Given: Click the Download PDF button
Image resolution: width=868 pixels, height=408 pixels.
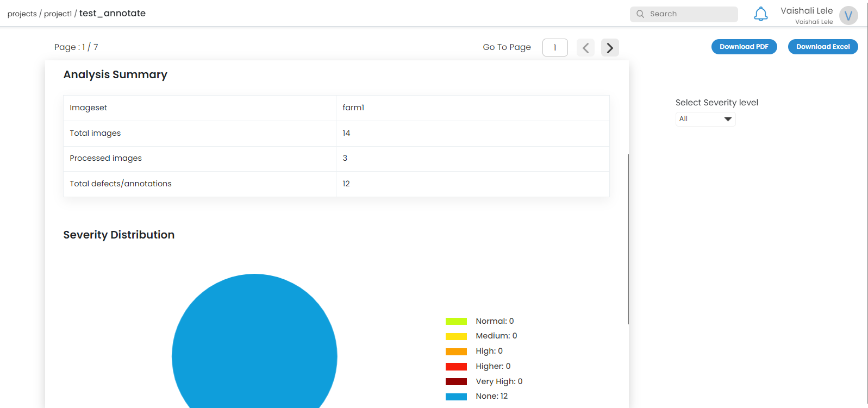Looking at the screenshot, I should [x=744, y=47].
